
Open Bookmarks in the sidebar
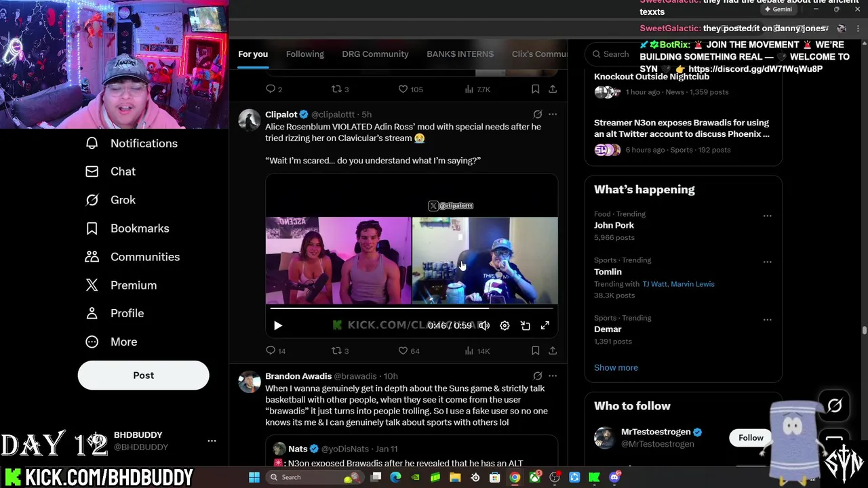point(127,228)
